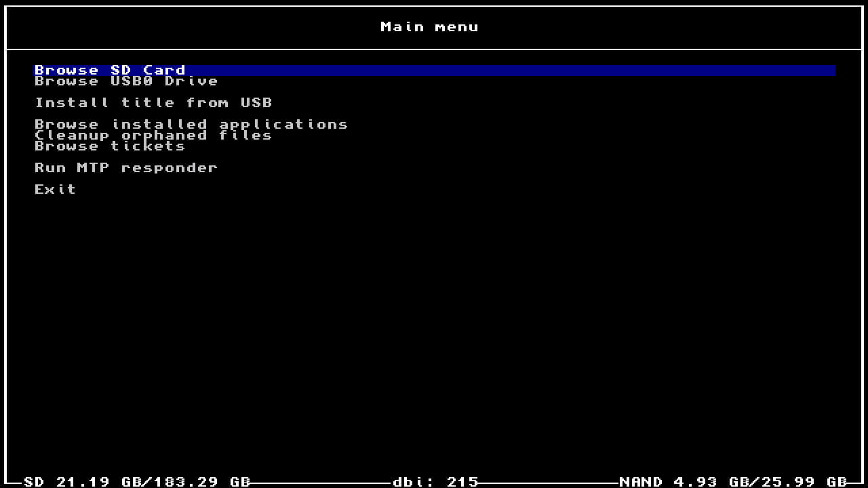The width and height of the screenshot is (868, 488).
Task: Start Run MTP responder
Action: (126, 168)
